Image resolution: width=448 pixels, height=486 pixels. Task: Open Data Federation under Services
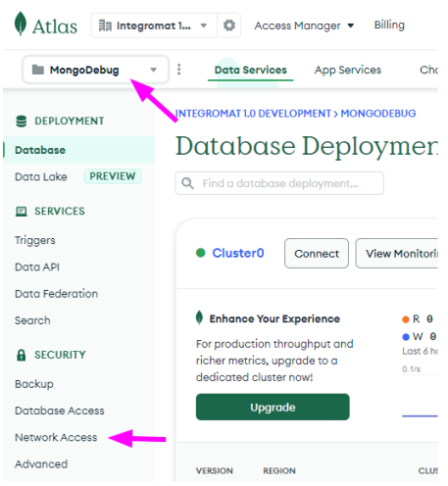pos(56,294)
